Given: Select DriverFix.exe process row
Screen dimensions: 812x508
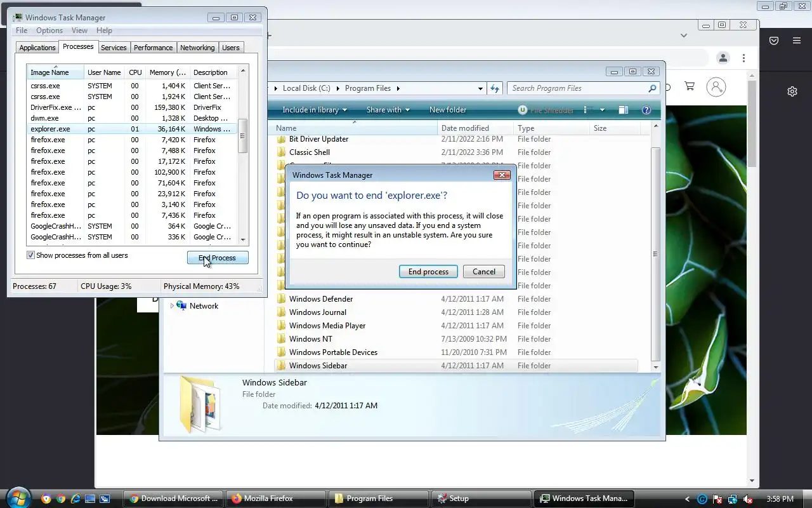Looking at the screenshot, I should [132, 107].
